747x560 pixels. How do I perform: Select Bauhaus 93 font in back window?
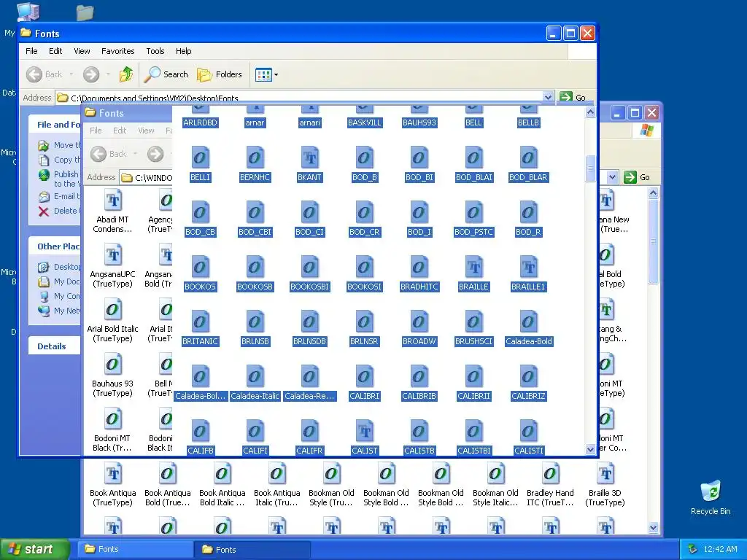tap(113, 365)
